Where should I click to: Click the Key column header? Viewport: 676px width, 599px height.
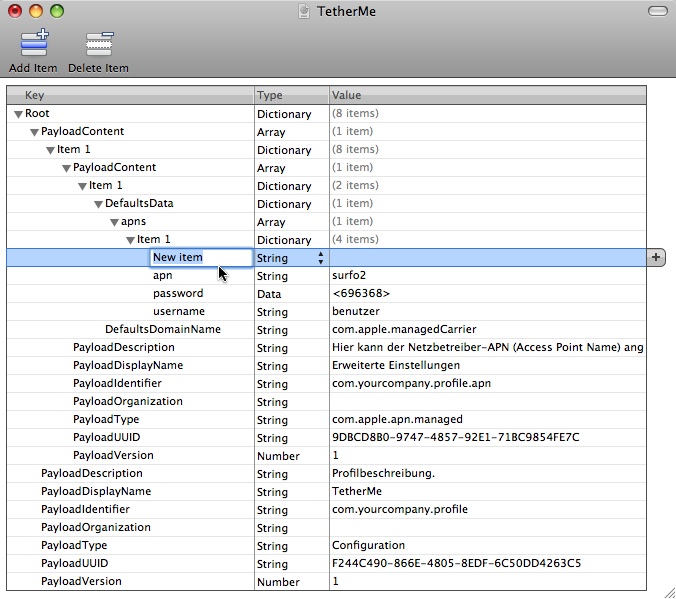pyautogui.click(x=130, y=95)
